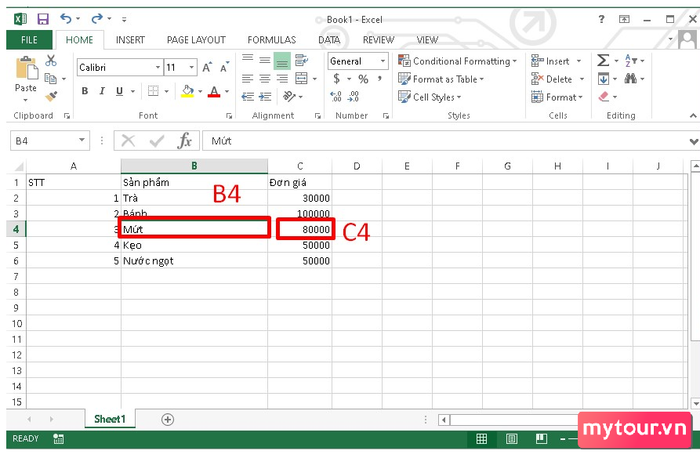Toggle Bottom Align vertical alignment
Image resolution: width=700 pixels, height=459 pixels.
(282, 60)
